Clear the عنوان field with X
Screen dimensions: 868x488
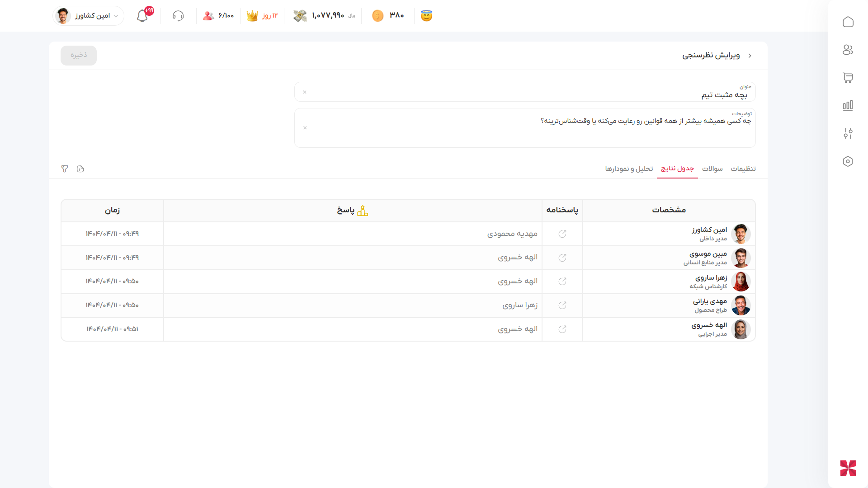coord(305,92)
